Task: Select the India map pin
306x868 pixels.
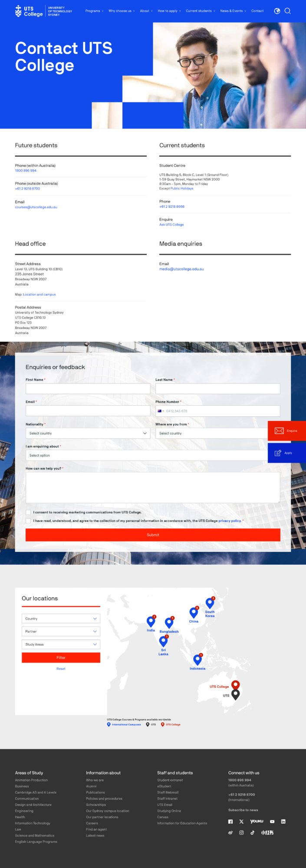Action: (151, 621)
